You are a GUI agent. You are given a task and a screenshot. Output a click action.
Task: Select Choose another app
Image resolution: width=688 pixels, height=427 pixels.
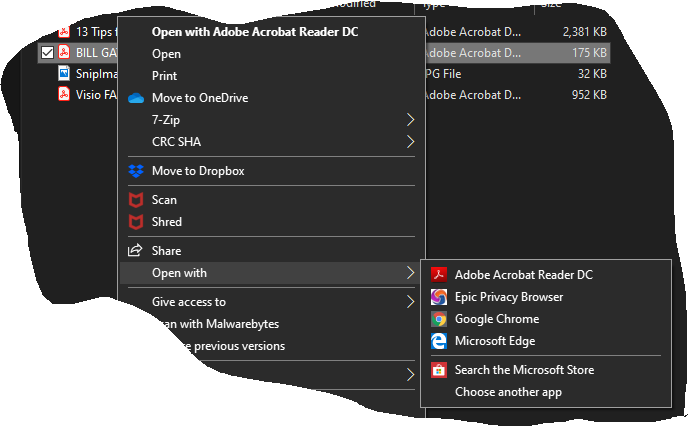(x=508, y=392)
